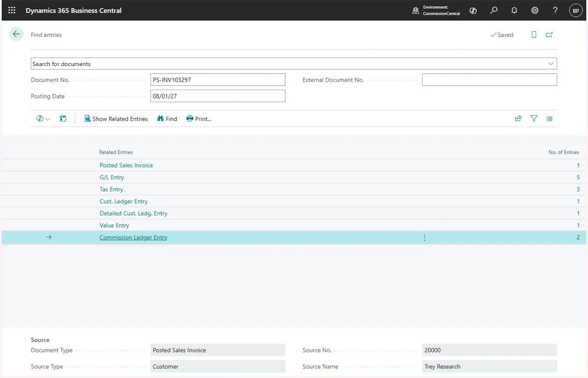Screen dimensions: 588x378
Task: Toggle the filter pane funnel icon
Action: (534, 119)
